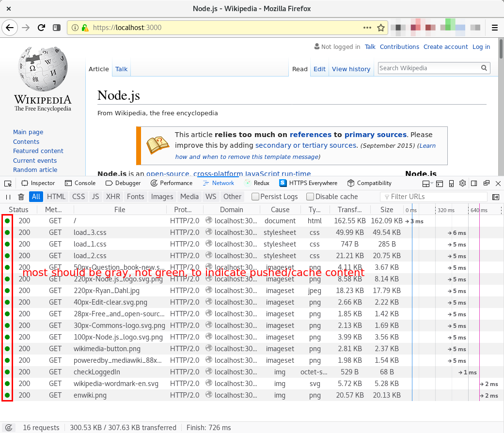504x433 pixels.
Task: Open the Create account link
Action: pos(445,46)
